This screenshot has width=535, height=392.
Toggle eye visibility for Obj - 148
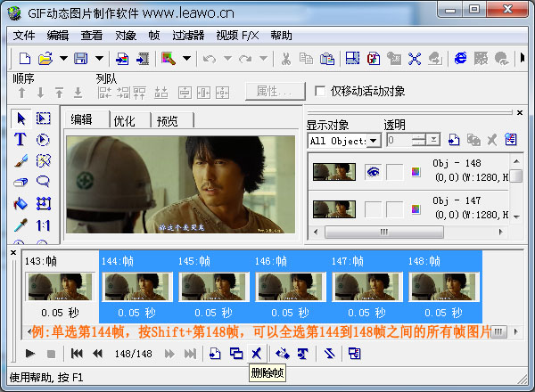click(x=374, y=172)
